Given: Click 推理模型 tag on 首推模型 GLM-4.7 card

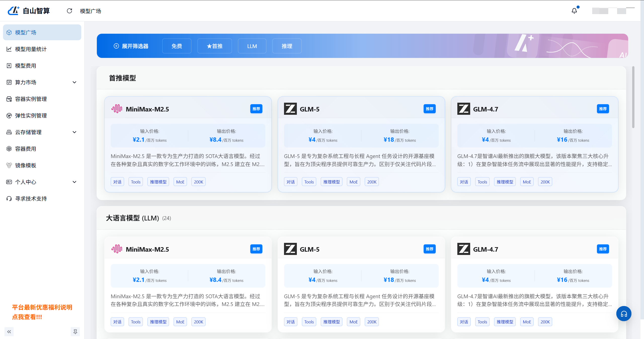Looking at the screenshot, I should [x=505, y=182].
